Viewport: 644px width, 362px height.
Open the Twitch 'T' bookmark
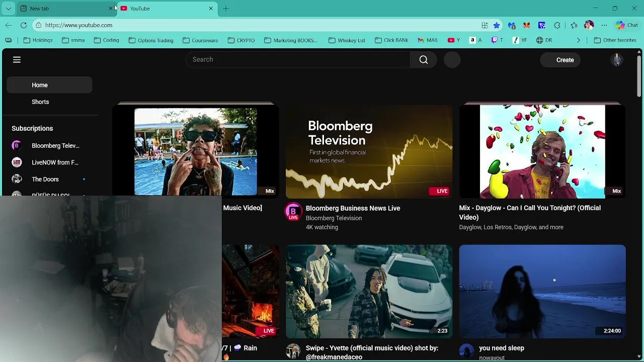coord(497,40)
